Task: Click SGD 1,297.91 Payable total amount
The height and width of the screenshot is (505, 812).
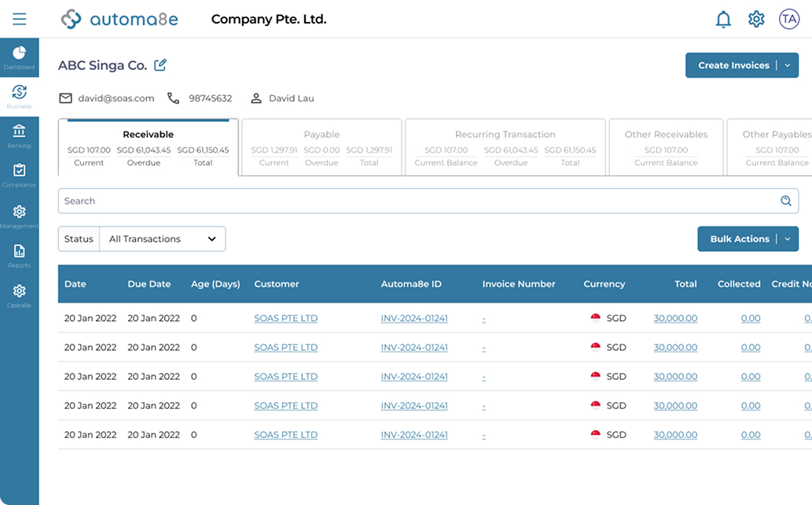Action: coord(369,149)
